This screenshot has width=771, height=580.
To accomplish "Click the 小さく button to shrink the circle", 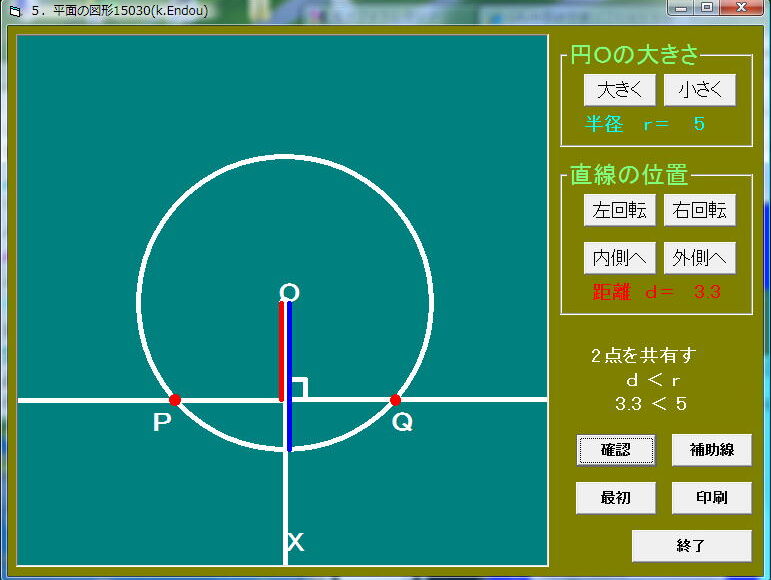I will click(x=700, y=90).
